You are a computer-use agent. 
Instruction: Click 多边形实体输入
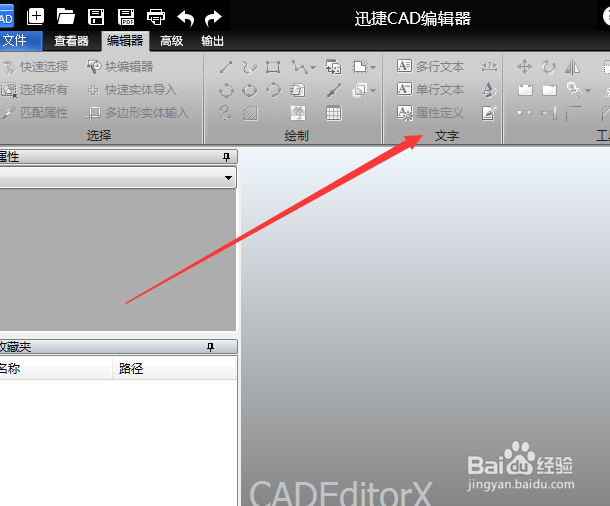138,113
